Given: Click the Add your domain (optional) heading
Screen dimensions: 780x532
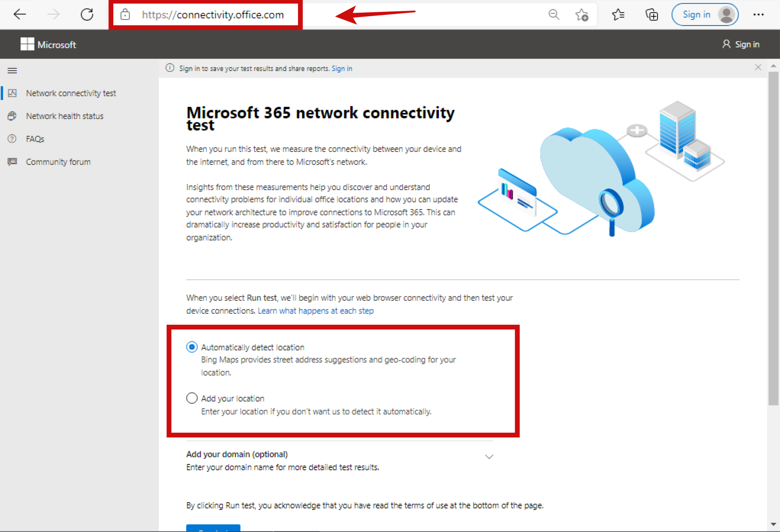Looking at the screenshot, I should [x=237, y=454].
